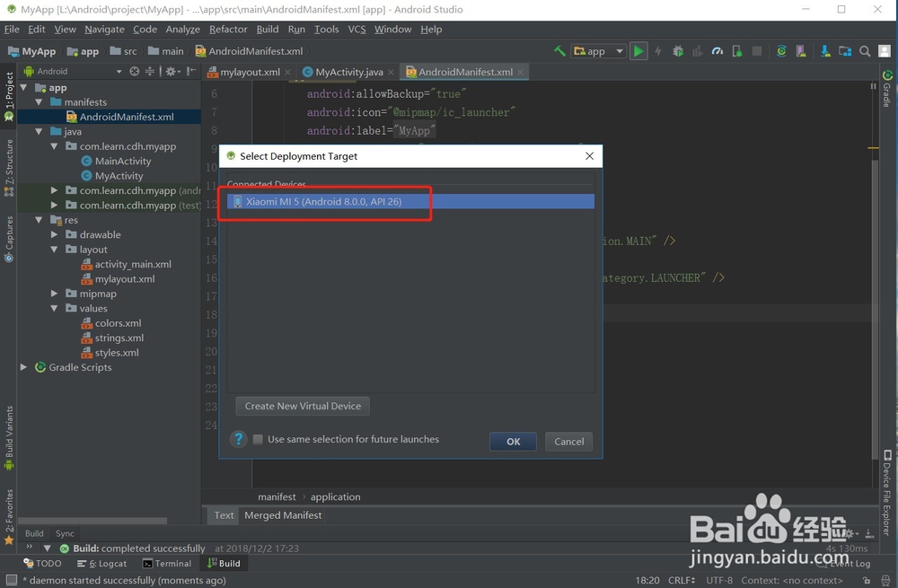Open the Project panel gear settings dropdown
The width and height of the screenshot is (898, 588).
172,71
